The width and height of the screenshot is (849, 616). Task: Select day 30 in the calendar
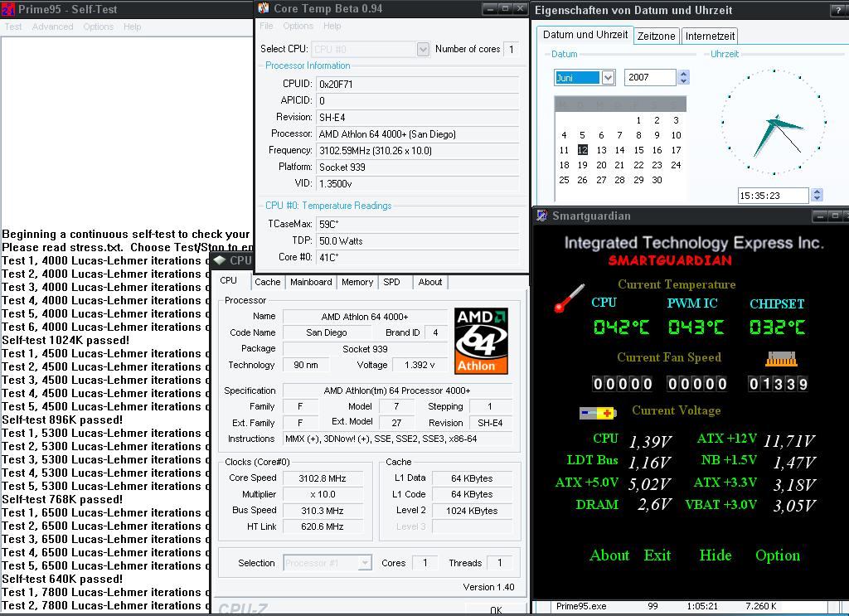(x=657, y=180)
